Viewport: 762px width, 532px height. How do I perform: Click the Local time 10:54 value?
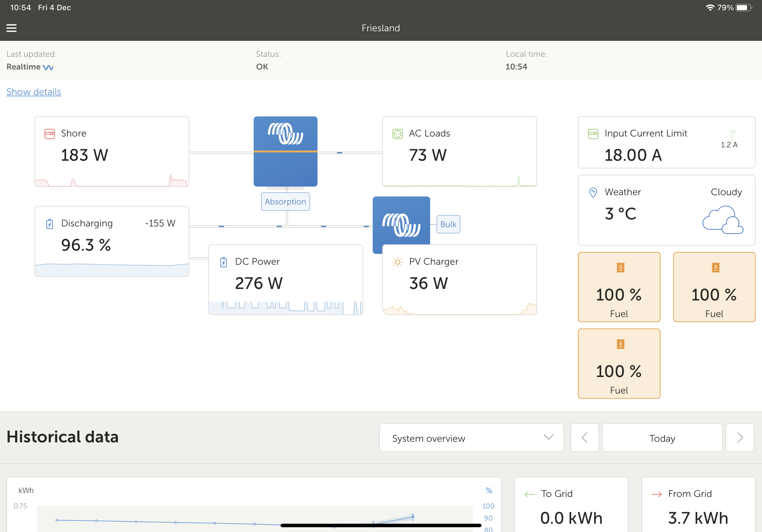516,67
